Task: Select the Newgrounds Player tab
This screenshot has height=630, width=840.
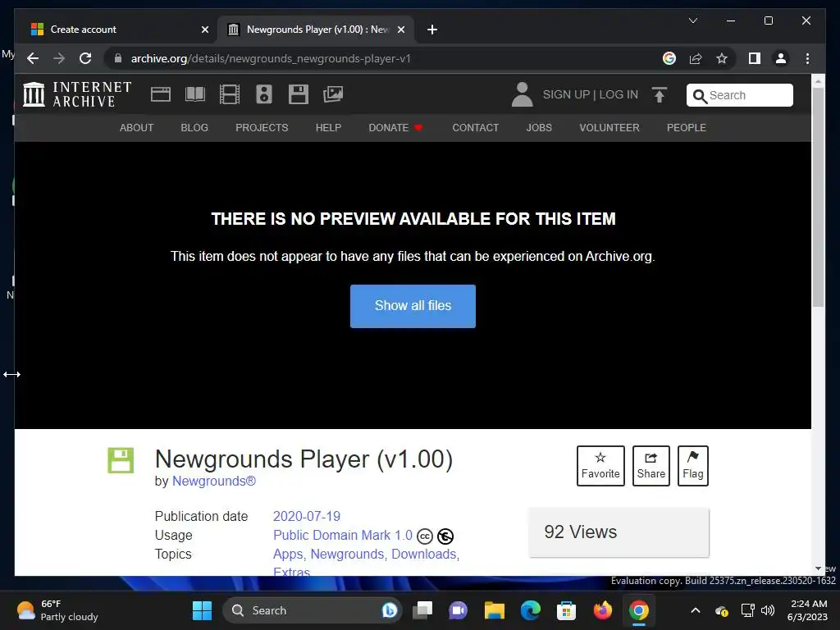Action: (315, 30)
